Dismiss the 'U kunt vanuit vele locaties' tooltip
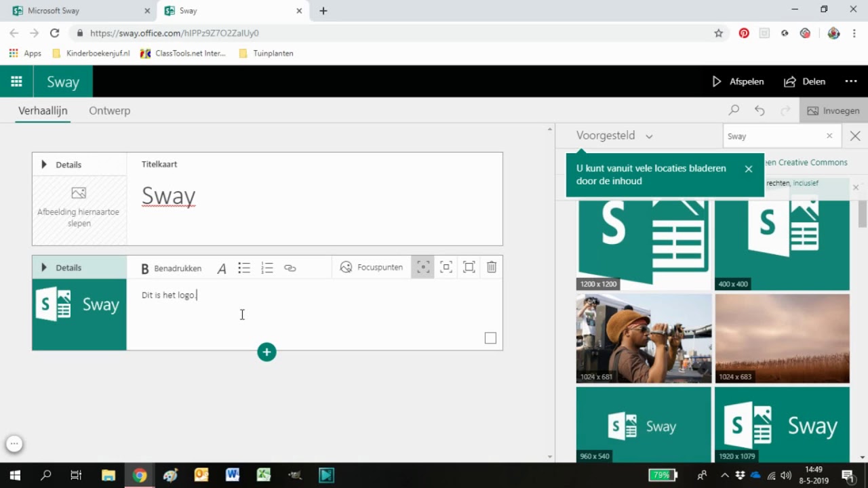 (749, 169)
